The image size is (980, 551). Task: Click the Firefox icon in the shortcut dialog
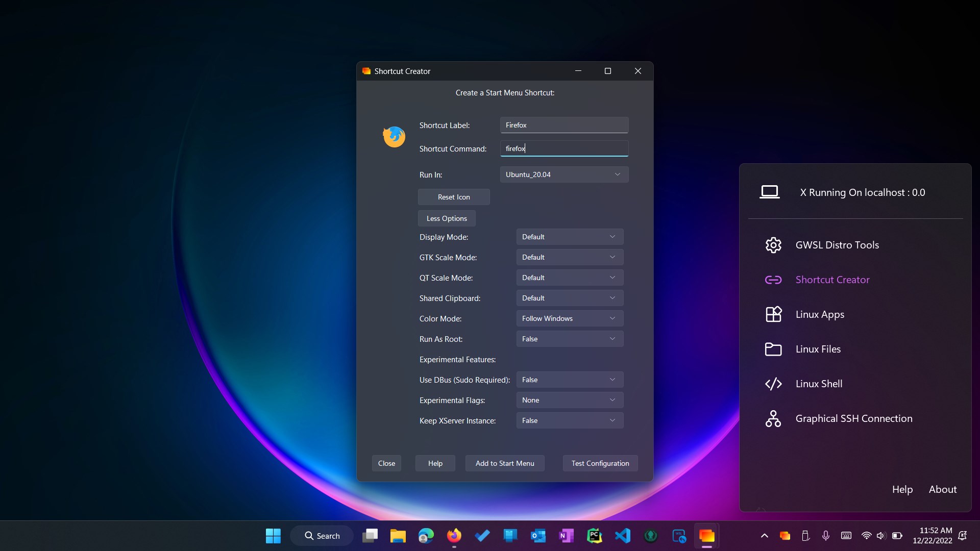[394, 136]
